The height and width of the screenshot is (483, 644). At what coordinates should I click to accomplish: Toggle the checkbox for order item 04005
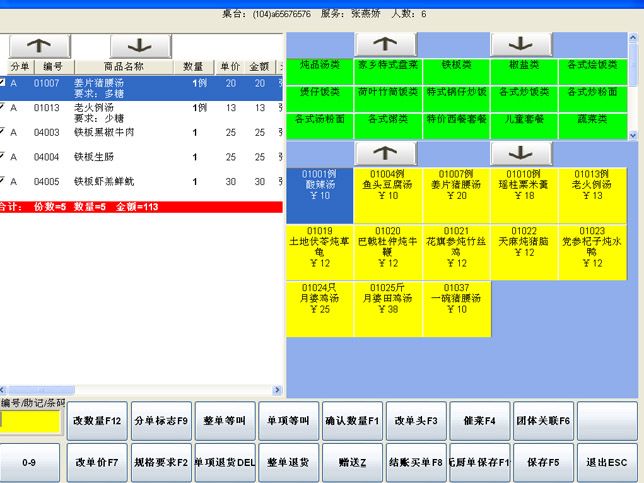click(x=4, y=181)
